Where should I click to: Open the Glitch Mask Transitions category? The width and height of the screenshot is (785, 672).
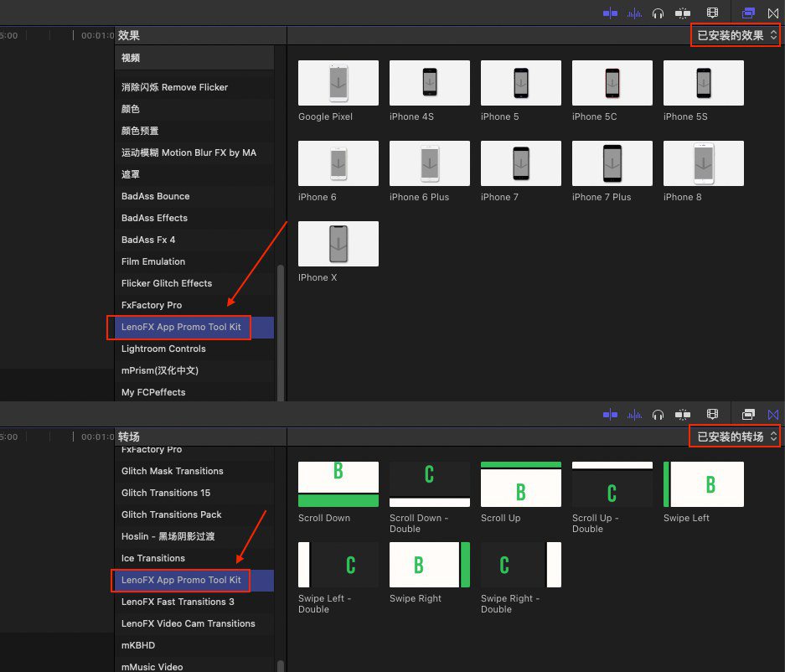pyautogui.click(x=194, y=471)
